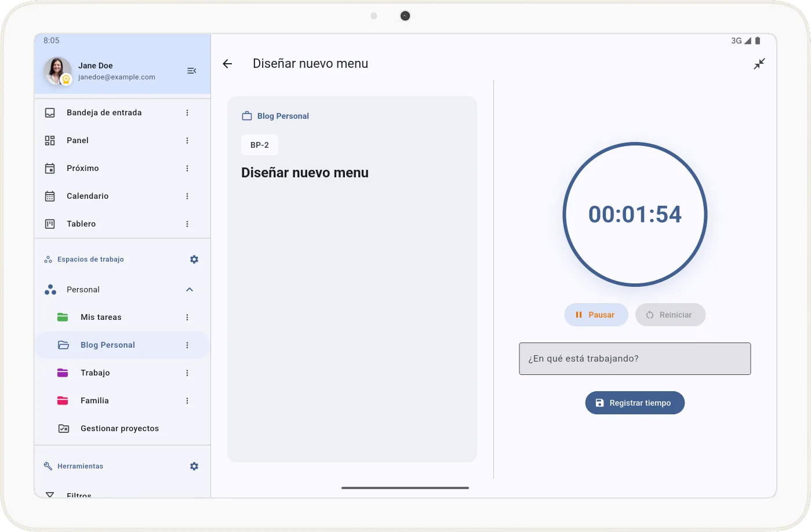This screenshot has width=811, height=532.
Task: Click the Mis tareas green folder icon
Action: pyautogui.click(x=63, y=317)
